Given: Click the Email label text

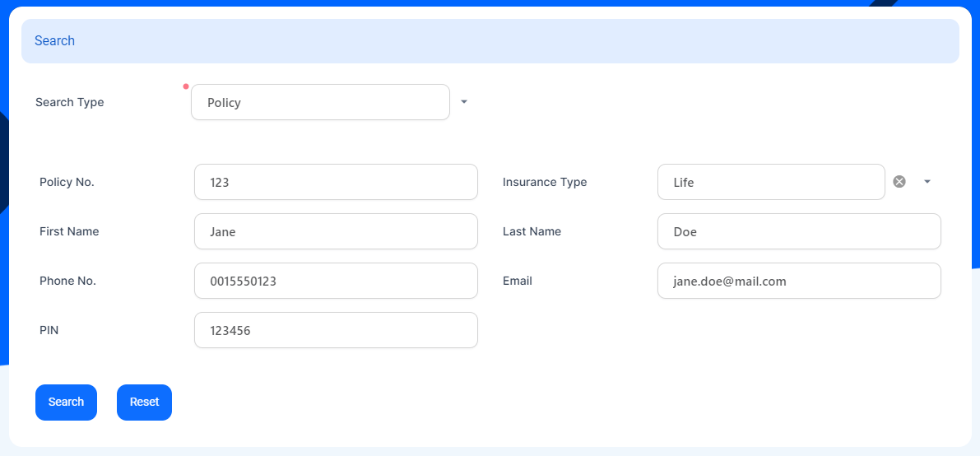Looking at the screenshot, I should (x=518, y=281).
